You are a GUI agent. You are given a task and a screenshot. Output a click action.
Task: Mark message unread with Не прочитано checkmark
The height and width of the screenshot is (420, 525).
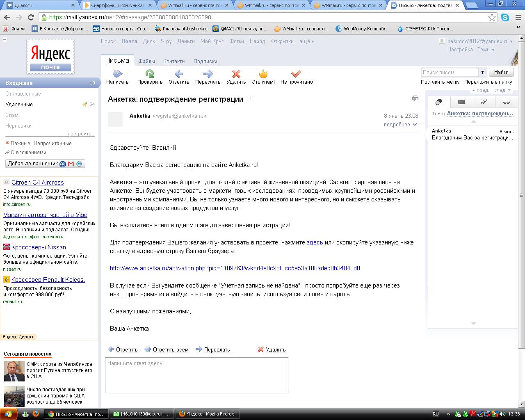pyautogui.click(x=296, y=74)
